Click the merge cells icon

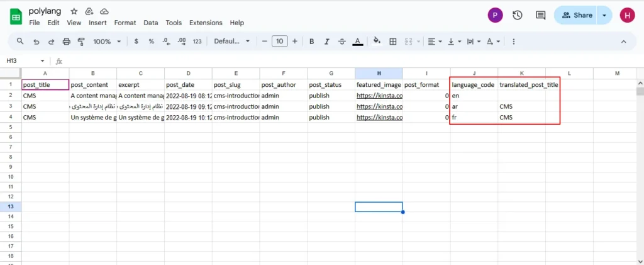(408, 42)
